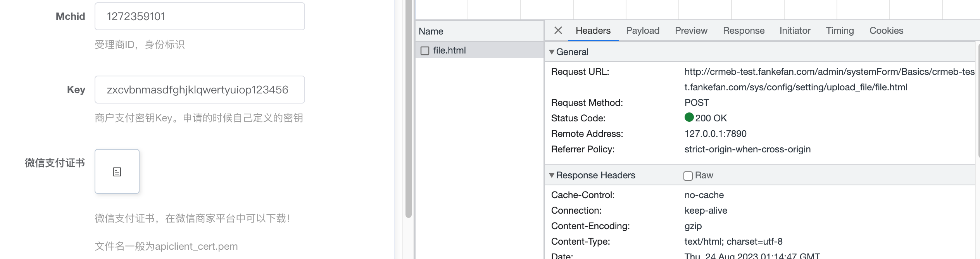Tick the file.html row checkbox
This screenshot has width=980, height=259.
(425, 51)
